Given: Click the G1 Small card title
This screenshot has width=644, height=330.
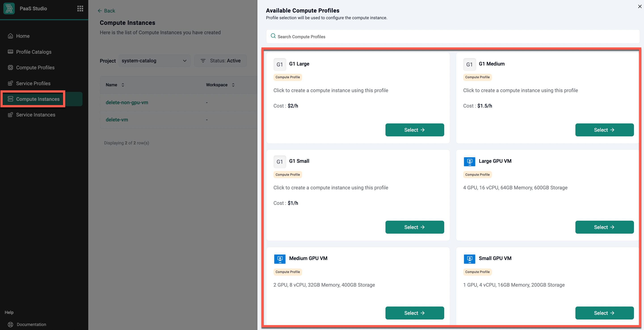Looking at the screenshot, I should tap(299, 161).
